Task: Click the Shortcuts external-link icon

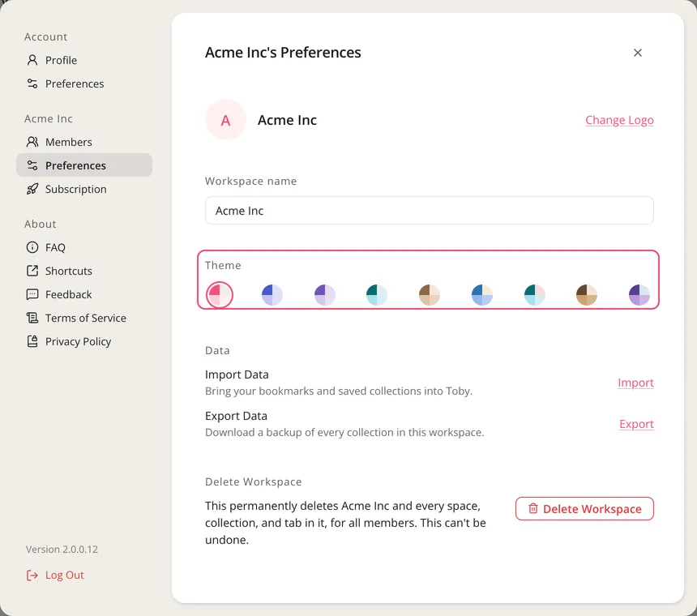Action: point(32,271)
